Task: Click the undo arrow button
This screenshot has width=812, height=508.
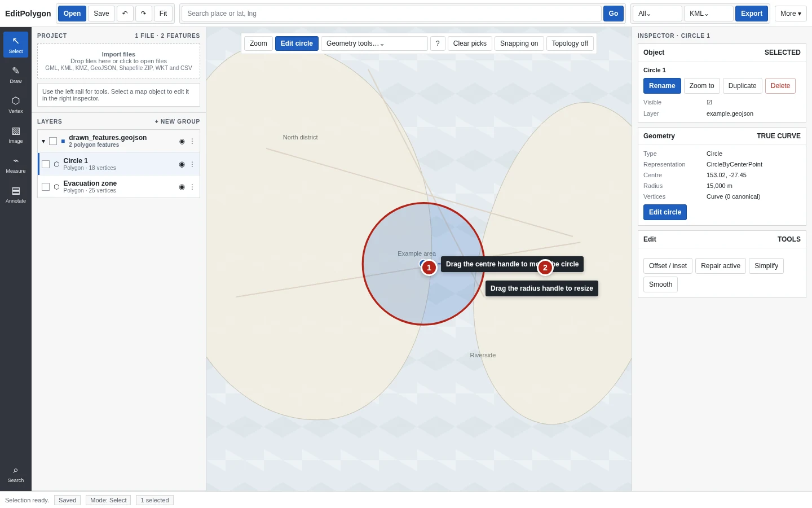Action: (125, 14)
